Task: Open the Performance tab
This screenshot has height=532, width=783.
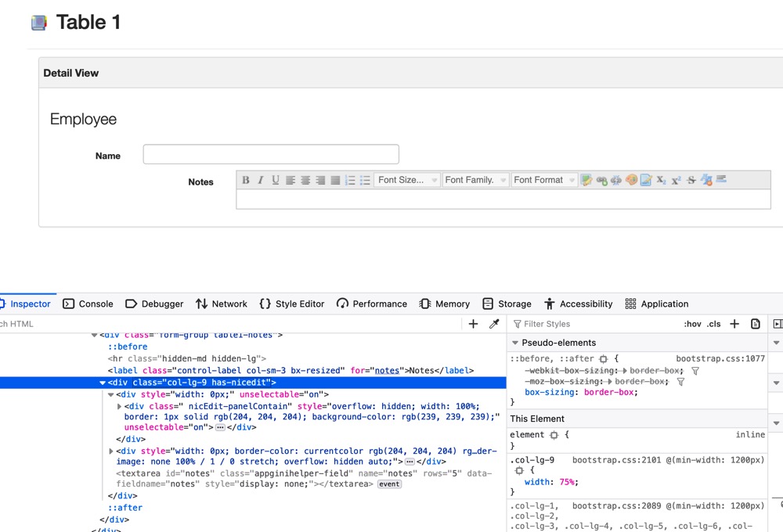Action: (x=371, y=304)
